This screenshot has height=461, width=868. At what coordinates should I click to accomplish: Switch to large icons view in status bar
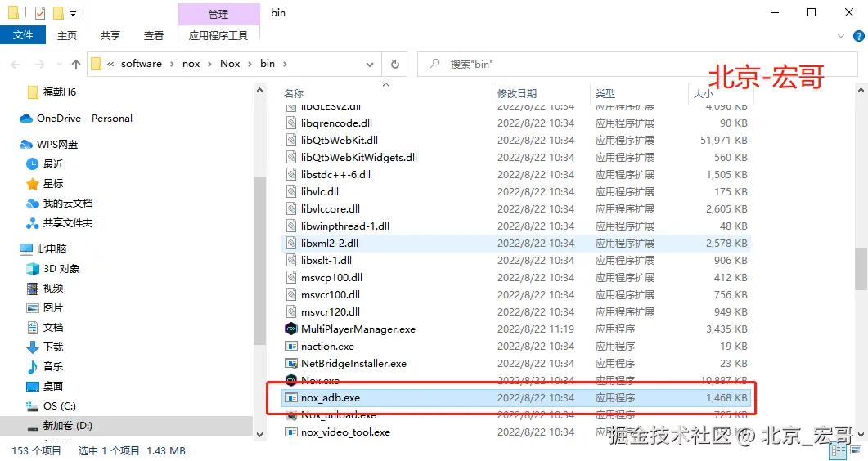coord(857,450)
